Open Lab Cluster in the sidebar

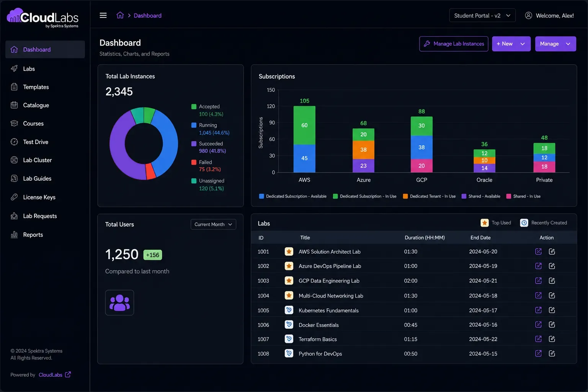pos(45,160)
